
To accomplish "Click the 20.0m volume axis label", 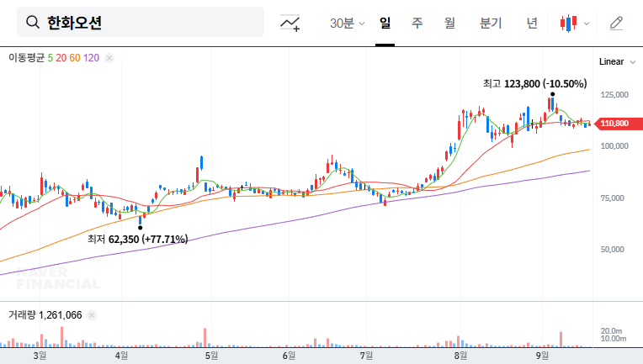I will point(611,331).
